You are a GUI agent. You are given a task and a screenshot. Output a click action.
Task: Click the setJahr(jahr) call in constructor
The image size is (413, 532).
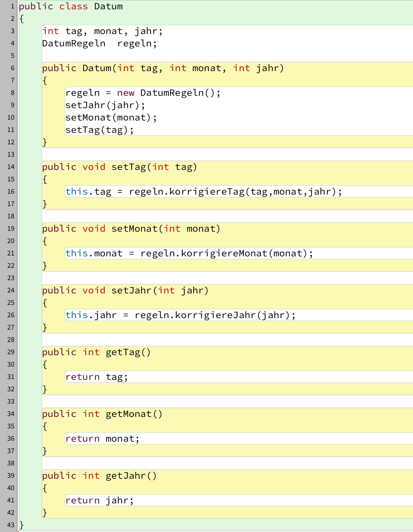[105, 105]
